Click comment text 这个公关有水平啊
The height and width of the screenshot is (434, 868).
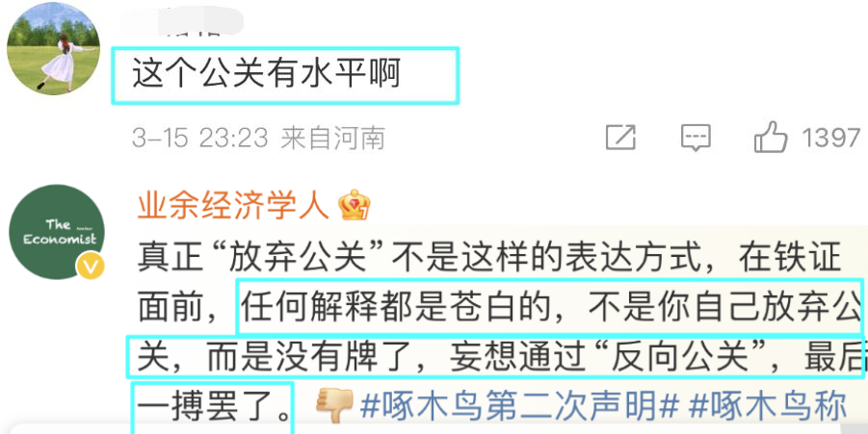coord(266,74)
